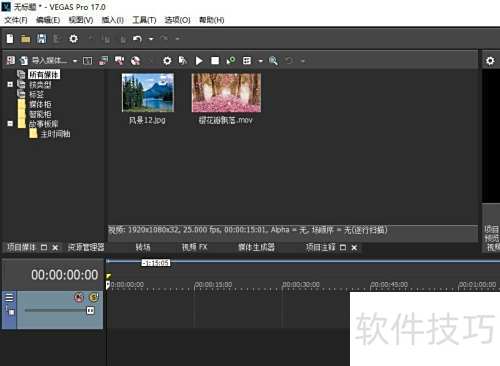
Task: Expand the 按类型 tree node
Action: 10,84
